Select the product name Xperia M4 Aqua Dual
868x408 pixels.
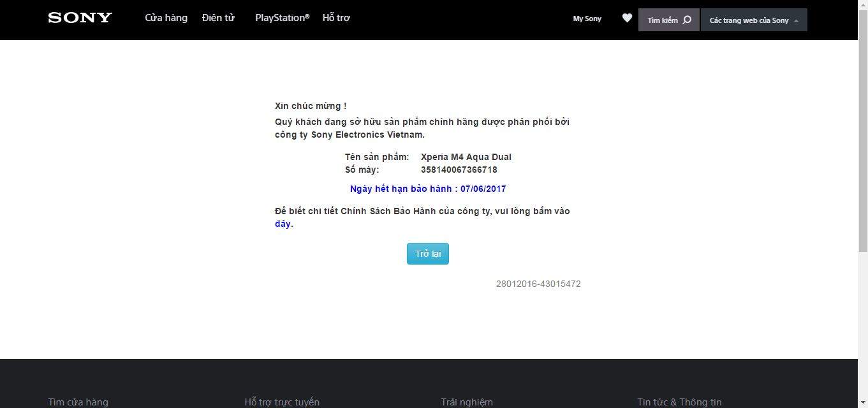point(466,157)
